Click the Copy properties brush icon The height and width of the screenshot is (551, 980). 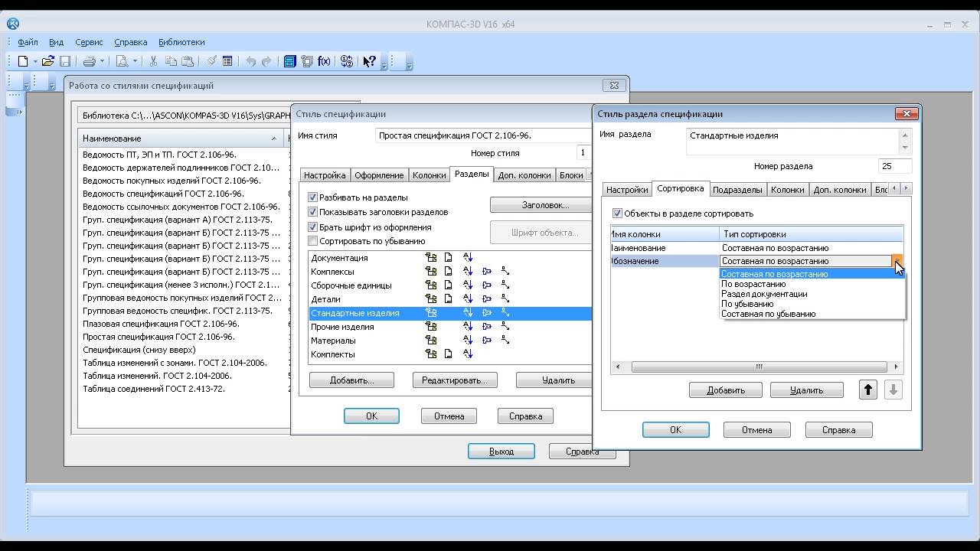[211, 61]
